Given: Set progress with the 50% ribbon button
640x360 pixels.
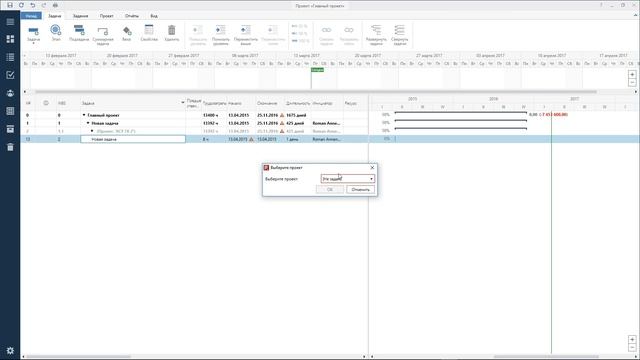Looking at the screenshot, I should [300, 33].
